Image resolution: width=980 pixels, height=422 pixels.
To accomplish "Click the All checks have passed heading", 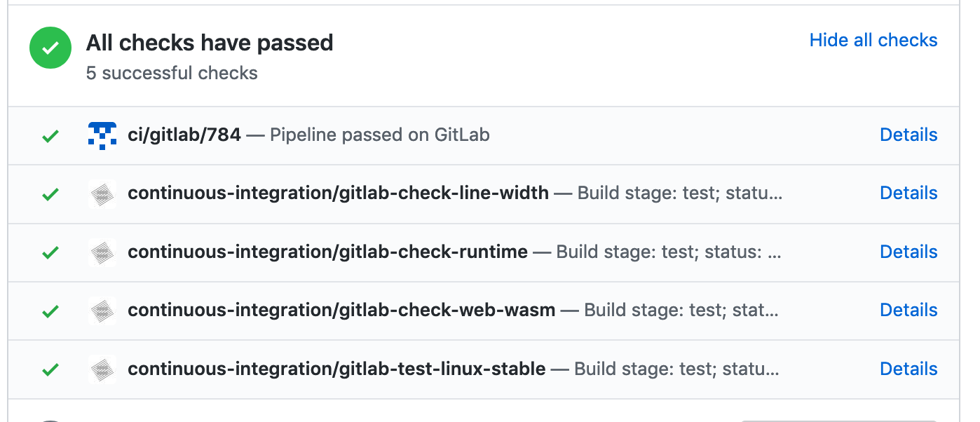I will point(210,43).
